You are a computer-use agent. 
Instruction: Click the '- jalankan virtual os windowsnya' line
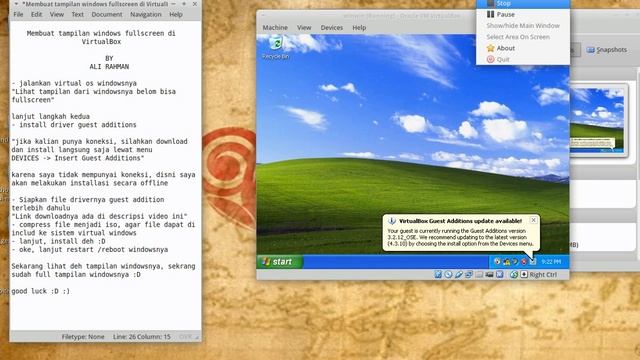(74, 83)
